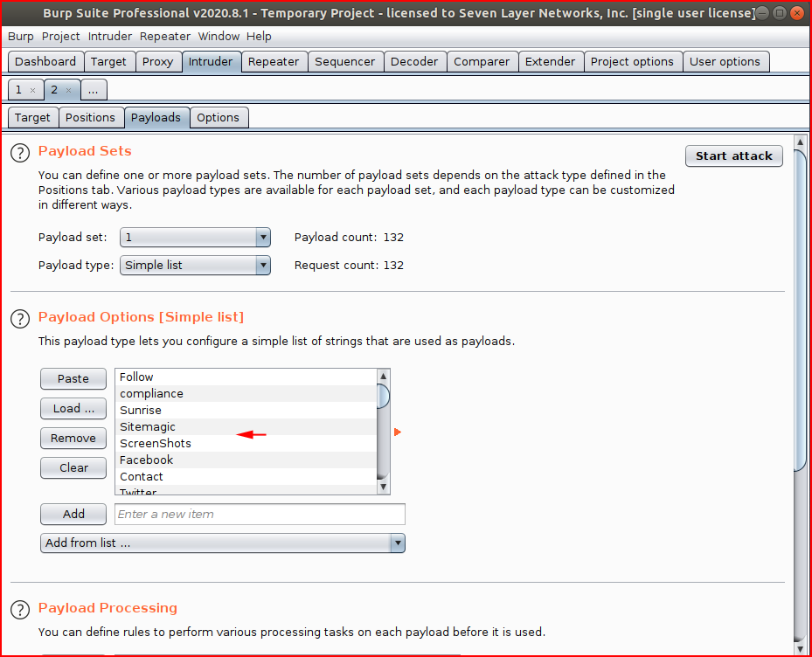812x657 pixels.
Task: Open the Intruder menu
Action: 110,36
